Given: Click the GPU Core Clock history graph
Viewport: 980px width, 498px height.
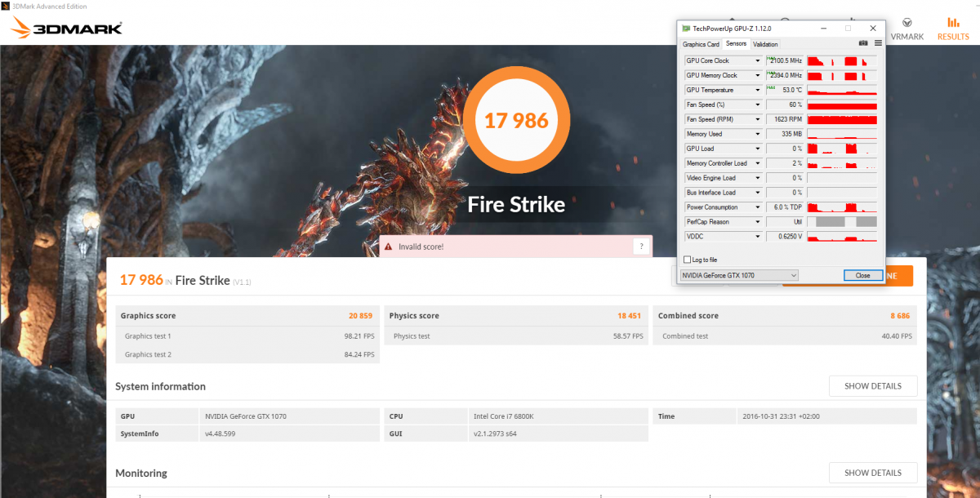Looking at the screenshot, I should [x=842, y=60].
